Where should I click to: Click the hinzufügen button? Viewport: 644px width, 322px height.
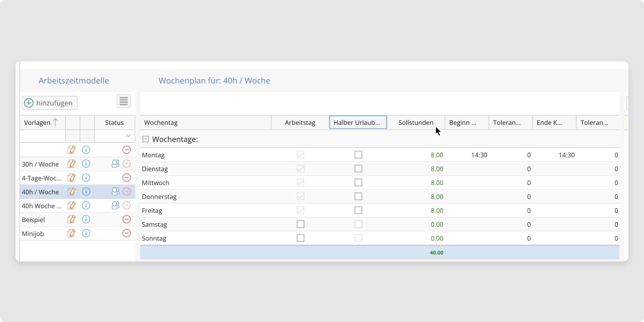pyautogui.click(x=50, y=103)
